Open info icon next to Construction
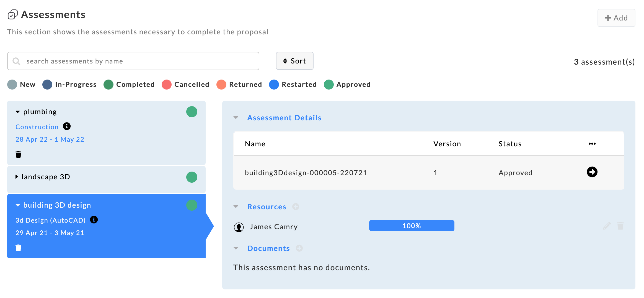 [x=67, y=126]
